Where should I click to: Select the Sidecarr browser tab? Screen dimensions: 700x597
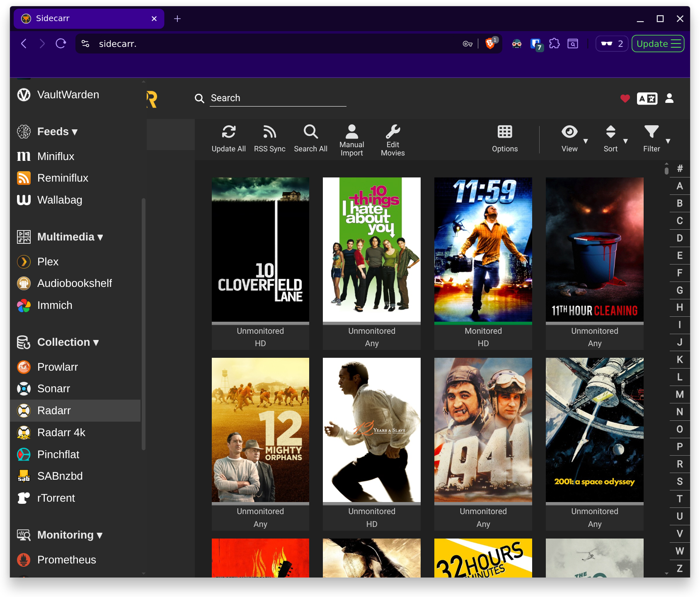coord(89,19)
